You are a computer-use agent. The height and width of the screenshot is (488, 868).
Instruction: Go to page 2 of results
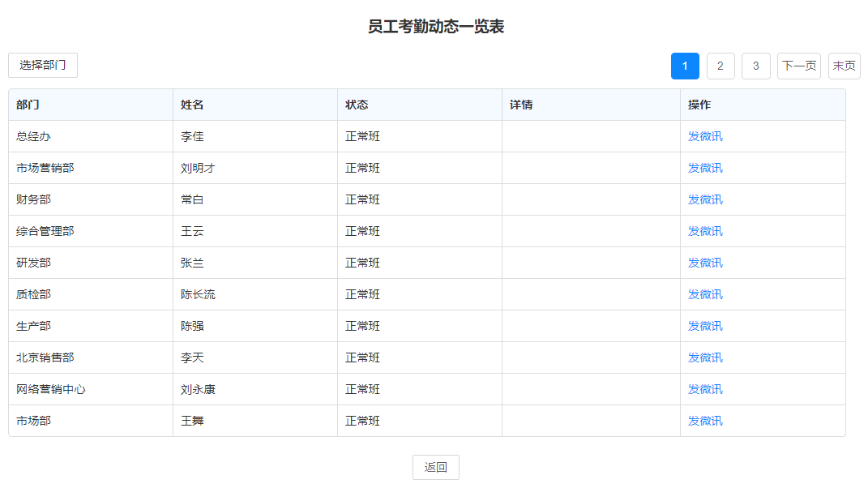[720, 66]
